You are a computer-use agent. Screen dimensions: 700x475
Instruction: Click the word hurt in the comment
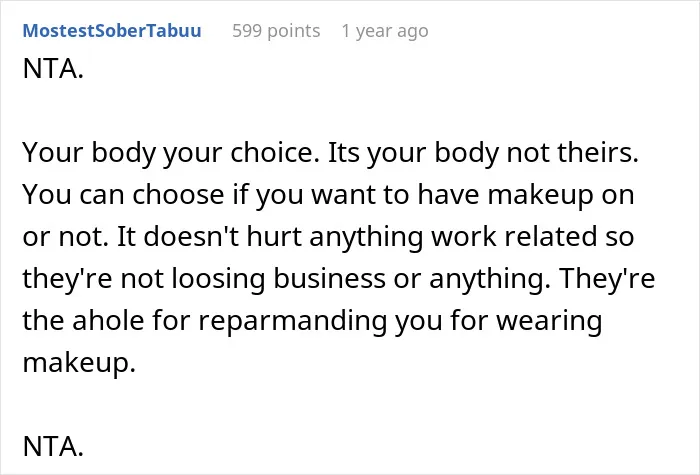tap(274, 237)
